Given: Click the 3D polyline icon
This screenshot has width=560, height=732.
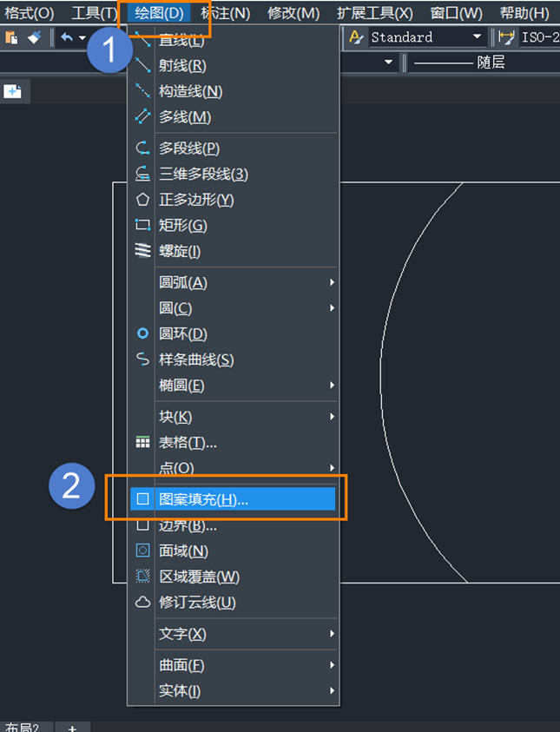Looking at the screenshot, I should pyautogui.click(x=142, y=175).
